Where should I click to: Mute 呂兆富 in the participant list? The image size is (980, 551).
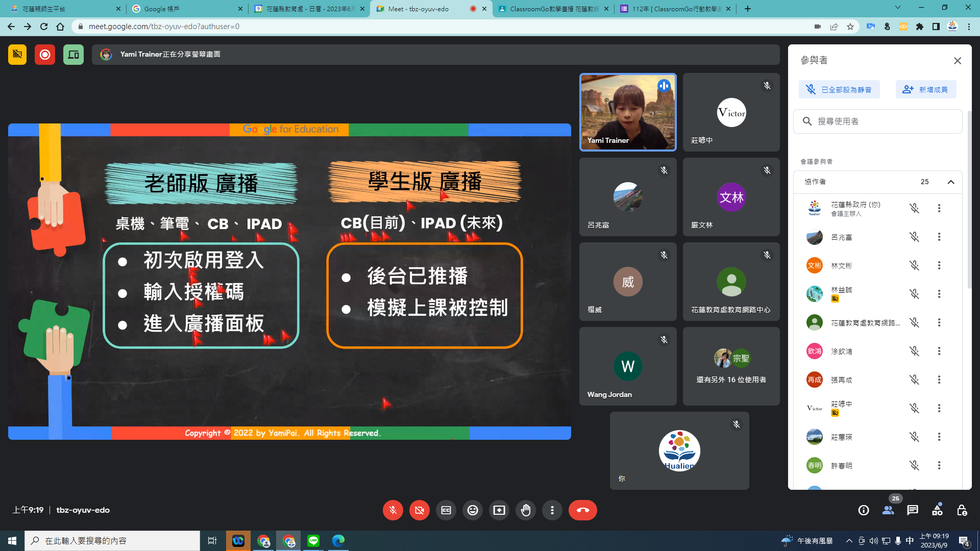914,237
